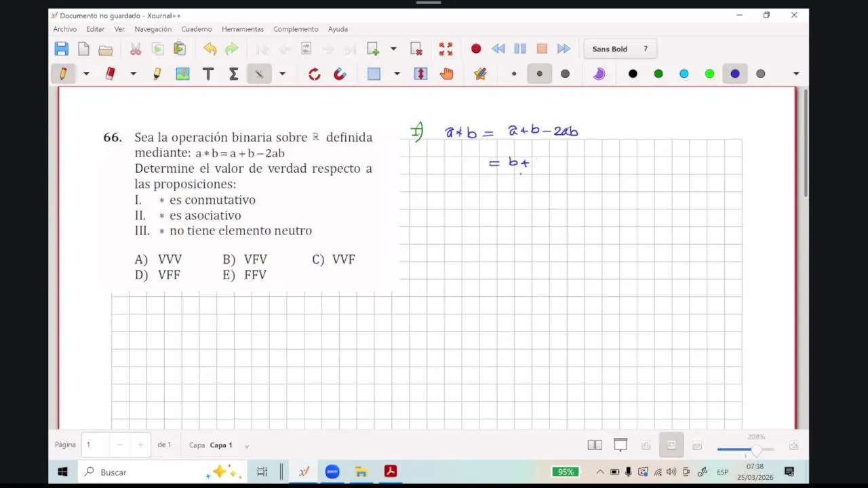
Task: Create a new document
Action: point(83,49)
